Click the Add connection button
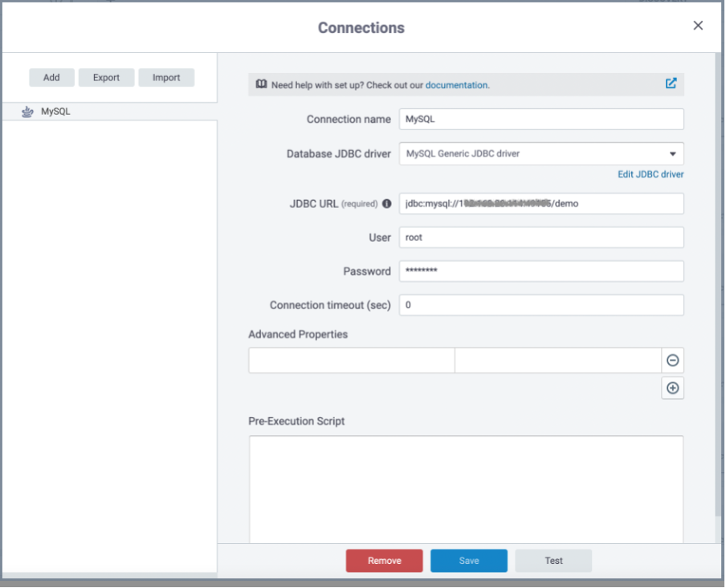Image resolution: width=726 pixels, height=588 pixels. click(51, 78)
